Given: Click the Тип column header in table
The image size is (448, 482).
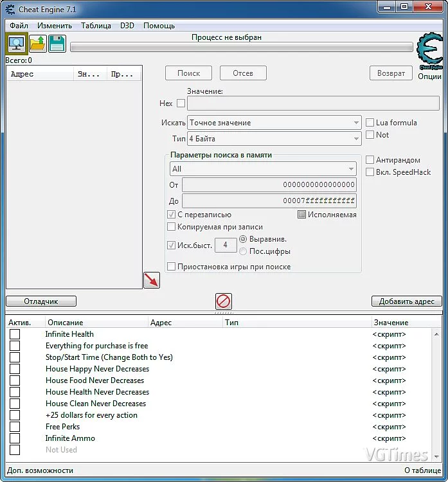Looking at the screenshot, I should [297, 323].
